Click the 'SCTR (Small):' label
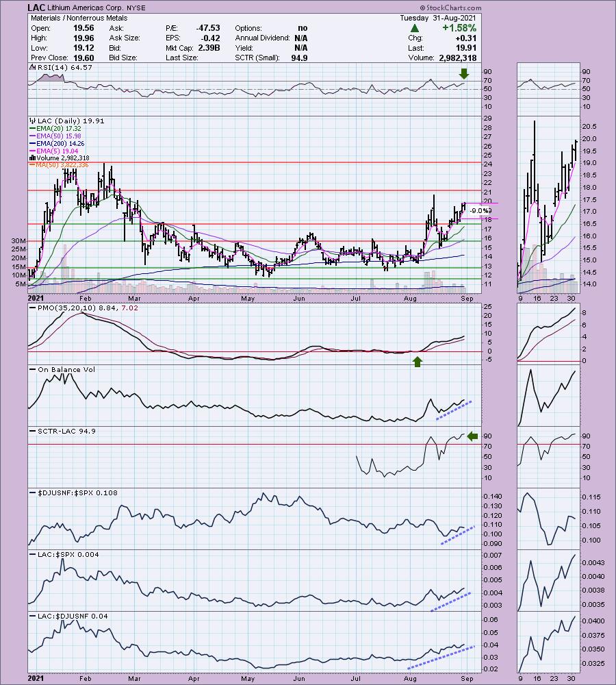Viewport: 616px width, 685px height. click(x=257, y=58)
